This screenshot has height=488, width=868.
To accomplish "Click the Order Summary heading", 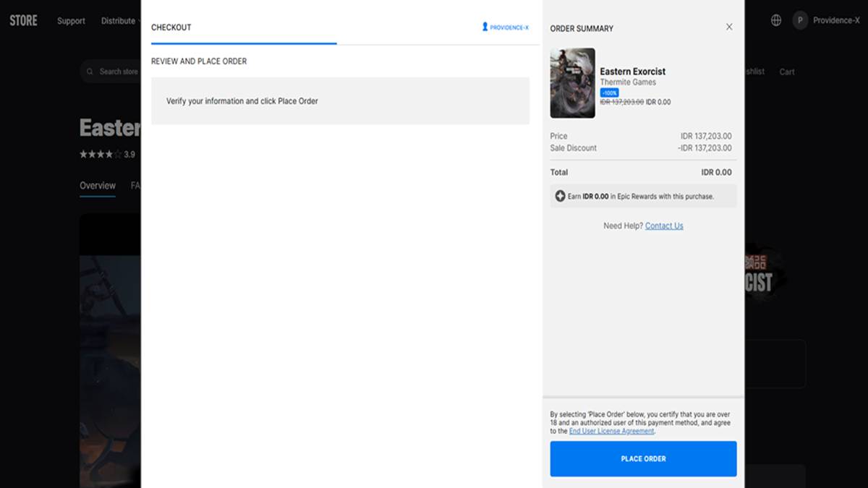I will pos(582,28).
